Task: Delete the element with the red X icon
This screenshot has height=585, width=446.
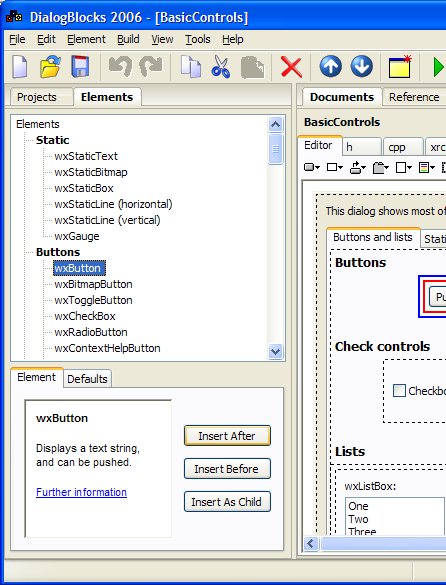Action: pyautogui.click(x=291, y=67)
